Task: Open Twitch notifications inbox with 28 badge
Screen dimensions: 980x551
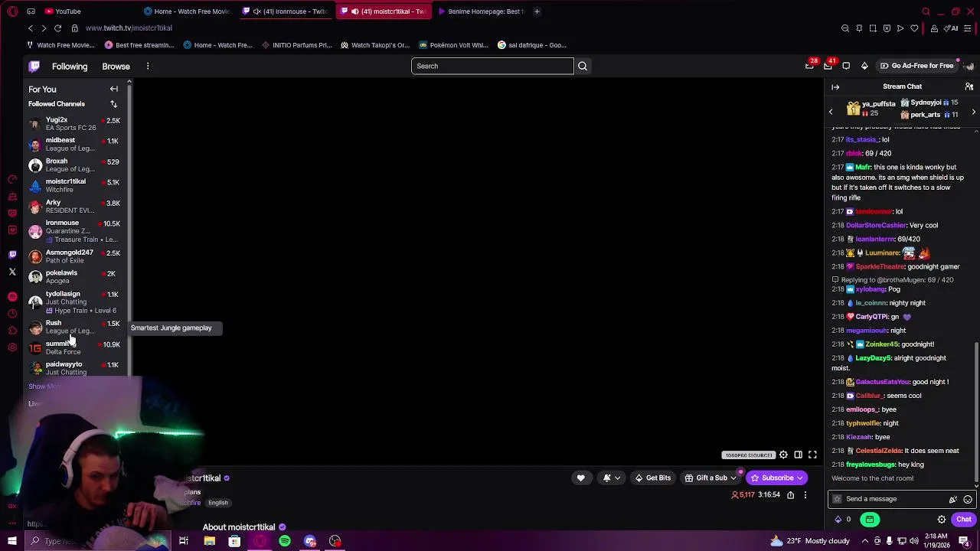Action: [810, 66]
